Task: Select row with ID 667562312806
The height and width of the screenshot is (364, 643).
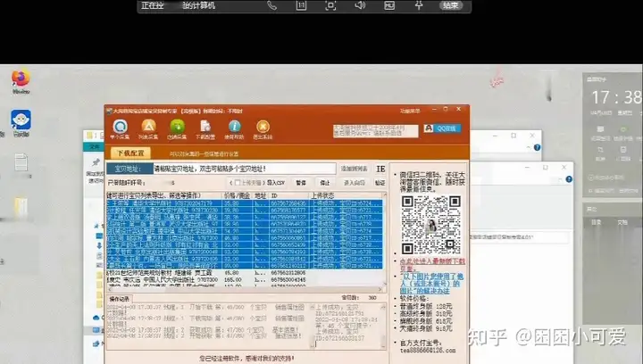Action: coord(245,273)
